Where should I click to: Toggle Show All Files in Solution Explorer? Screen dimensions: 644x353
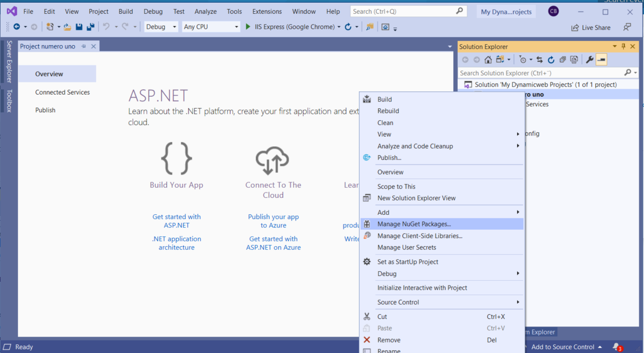coord(574,60)
